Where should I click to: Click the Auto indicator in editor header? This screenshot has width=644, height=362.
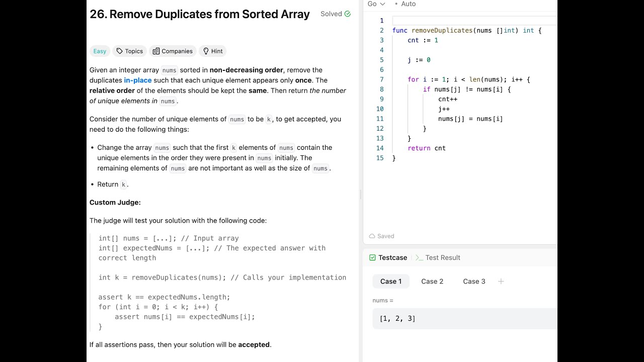(406, 4)
